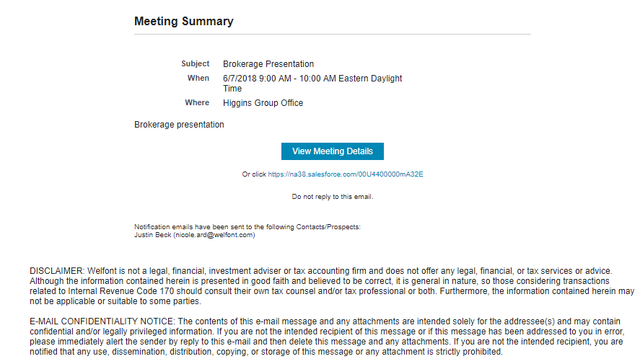Click the Notification emails sent line

pos(247,226)
